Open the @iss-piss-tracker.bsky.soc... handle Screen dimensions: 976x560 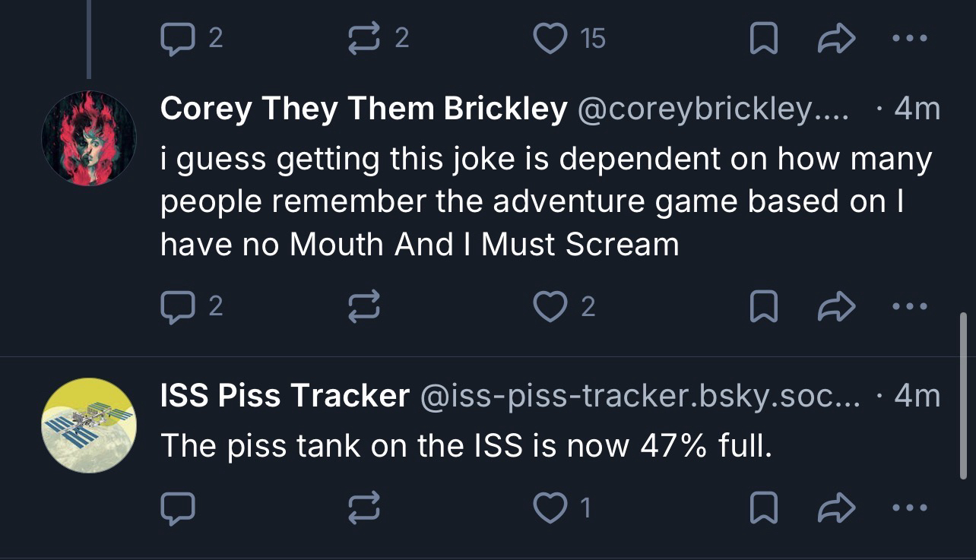[x=640, y=396]
